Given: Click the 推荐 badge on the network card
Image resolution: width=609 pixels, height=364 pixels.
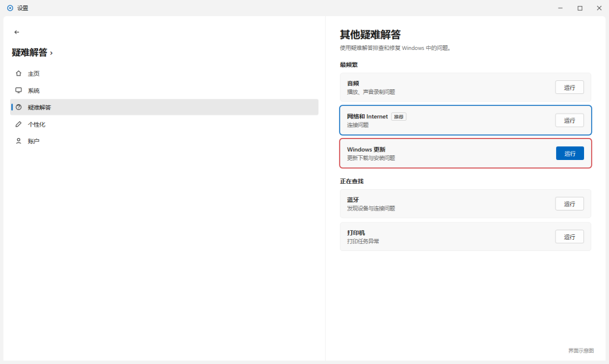Looking at the screenshot, I should pos(398,117).
